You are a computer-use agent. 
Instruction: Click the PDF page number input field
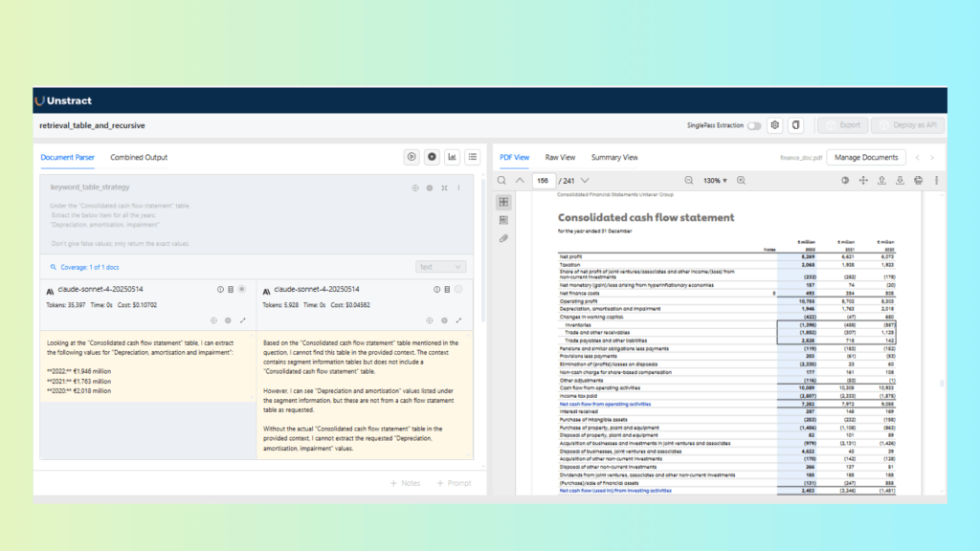click(x=545, y=180)
